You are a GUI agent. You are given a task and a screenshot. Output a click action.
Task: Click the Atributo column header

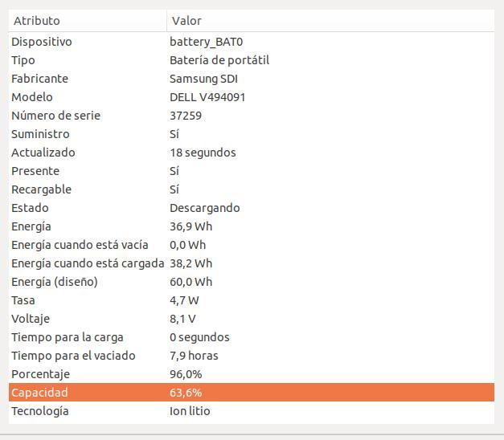pyautogui.click(x=88, y=21)
